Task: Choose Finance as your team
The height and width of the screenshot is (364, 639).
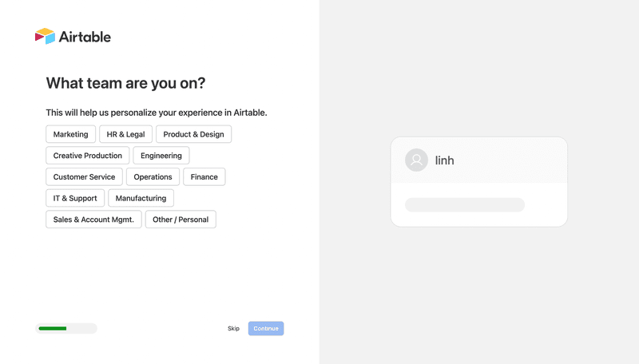Action: tap(204, 176)
